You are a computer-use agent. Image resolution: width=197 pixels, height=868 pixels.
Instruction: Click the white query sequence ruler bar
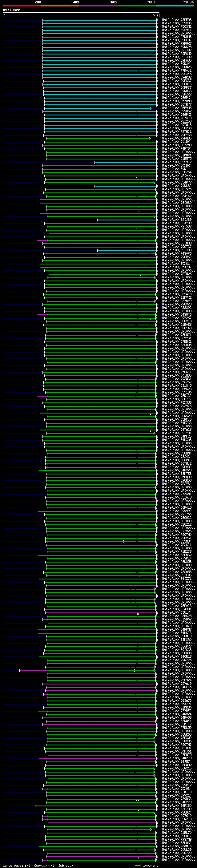click(81, 12)
